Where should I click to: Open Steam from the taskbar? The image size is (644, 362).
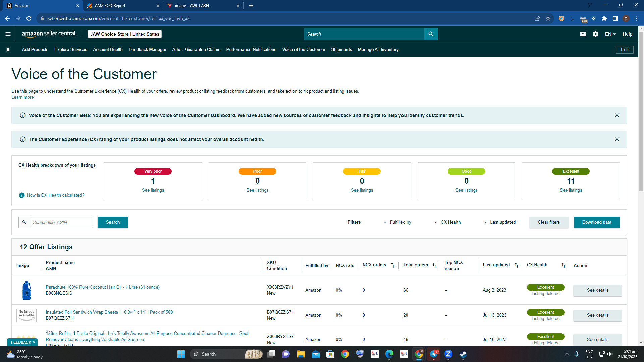463,354
